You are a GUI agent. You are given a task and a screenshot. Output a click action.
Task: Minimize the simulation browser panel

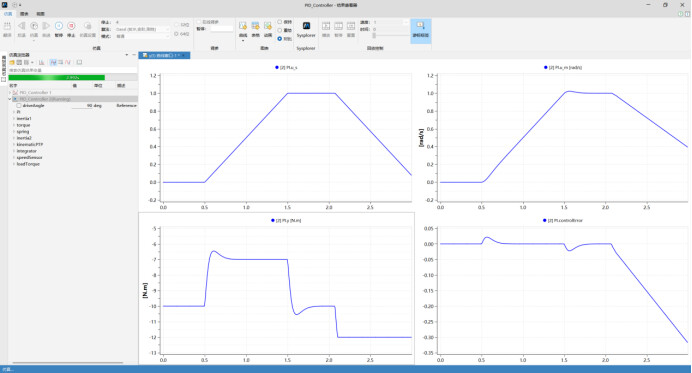click(x=134, y=55)
